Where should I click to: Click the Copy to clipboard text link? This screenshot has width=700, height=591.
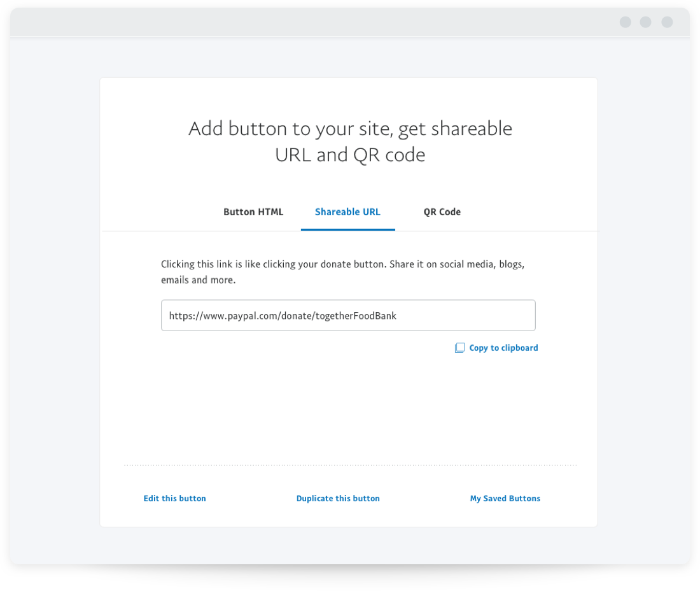pyautogui.click(x=503, y=348)
